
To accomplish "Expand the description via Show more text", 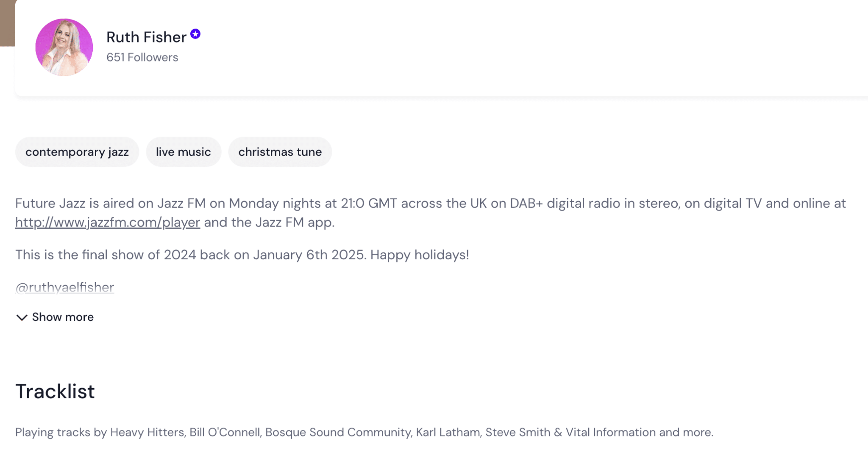I will (x=63, y=317).
